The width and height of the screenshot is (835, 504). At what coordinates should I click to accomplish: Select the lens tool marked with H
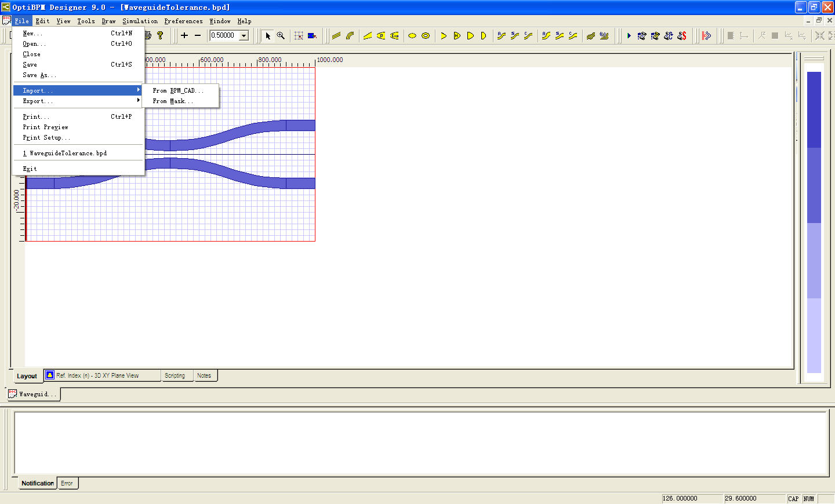pyautogui.click(x=457, y=35)
